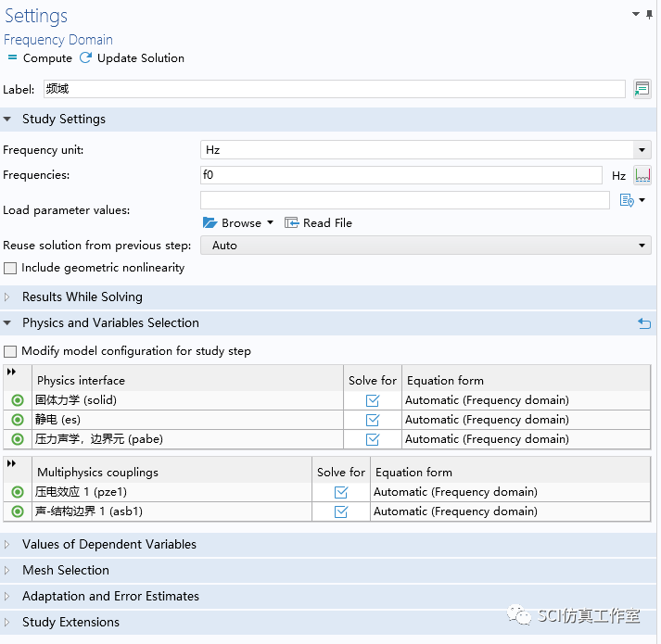This screenshot has width=661, height=644.
Task: Click the Browse button
Action: [238, 222]
